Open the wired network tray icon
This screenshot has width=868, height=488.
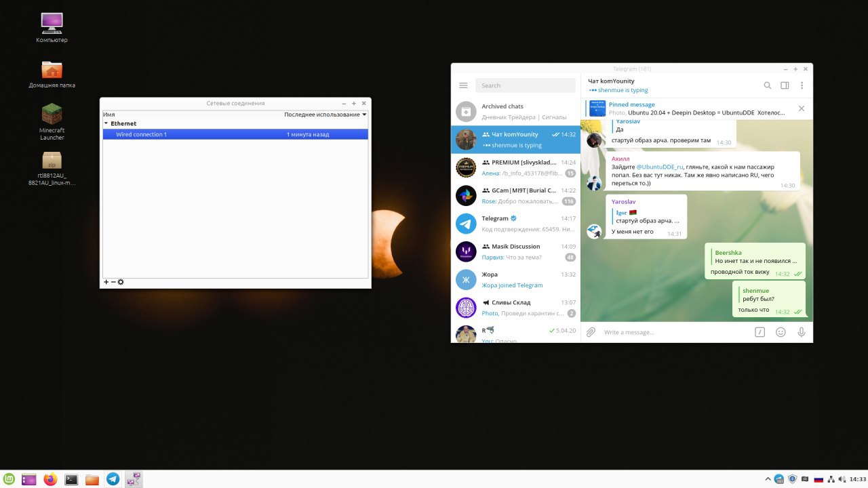[x=831, y=479]
